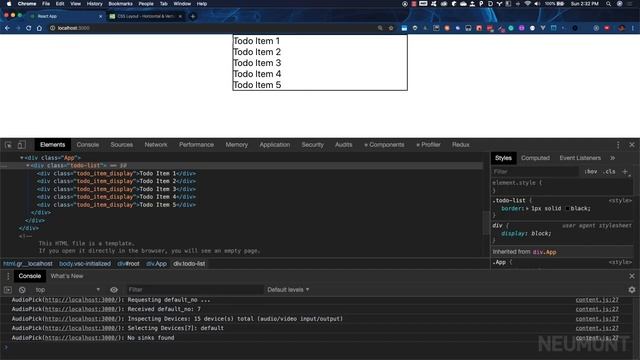This screenshot has width=640, height=360.
Task: Open the Redux tab
Action: [x=461, y=145]
